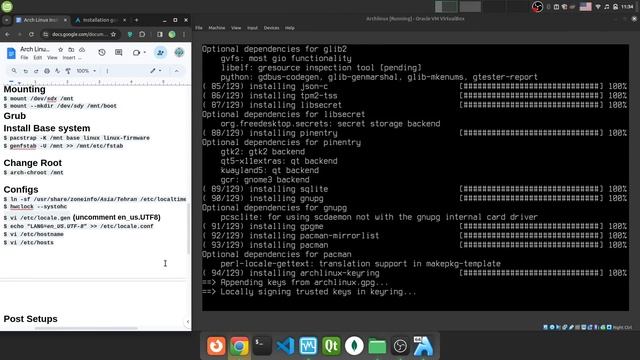Open the VirtualBox File menu
The image size is (640, 360).
(199, 28)
